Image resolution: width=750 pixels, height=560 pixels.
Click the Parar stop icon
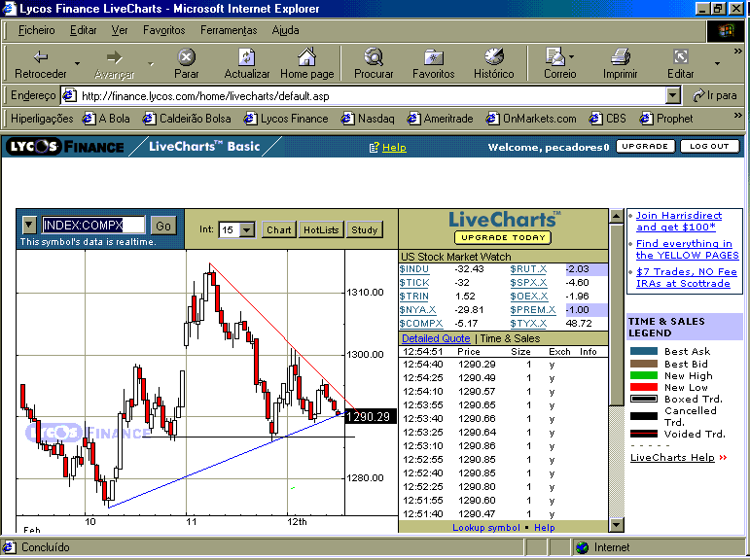(x=186, y=57)
